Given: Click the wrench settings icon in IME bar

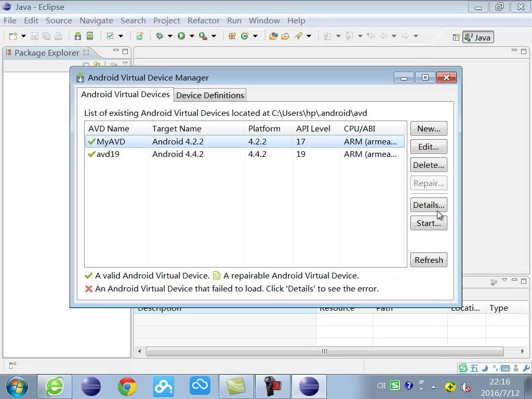Looking at the screenshot, I should (526, 368).
